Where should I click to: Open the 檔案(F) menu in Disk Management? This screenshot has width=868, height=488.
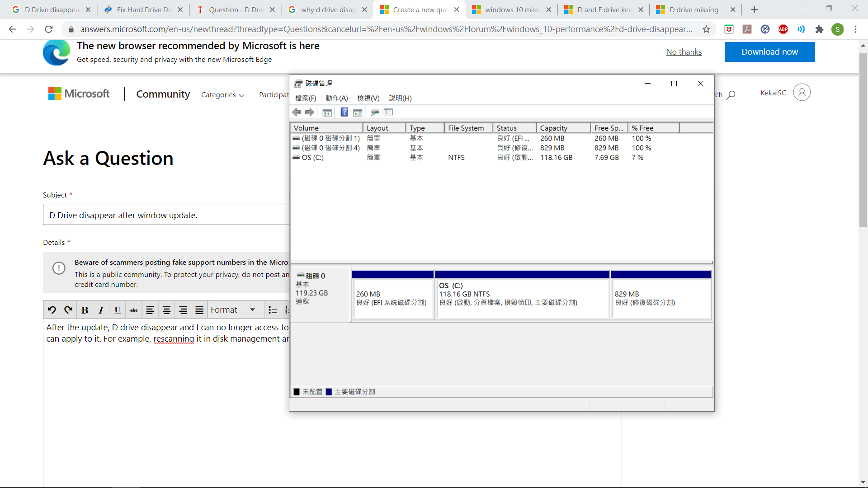(x=306, y=98)
